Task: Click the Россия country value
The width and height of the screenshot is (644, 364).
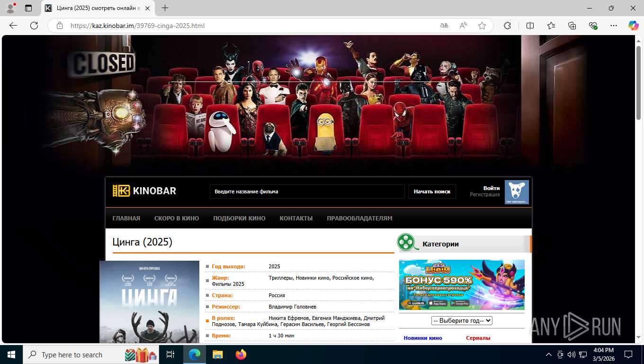Action: coord(277,295)
